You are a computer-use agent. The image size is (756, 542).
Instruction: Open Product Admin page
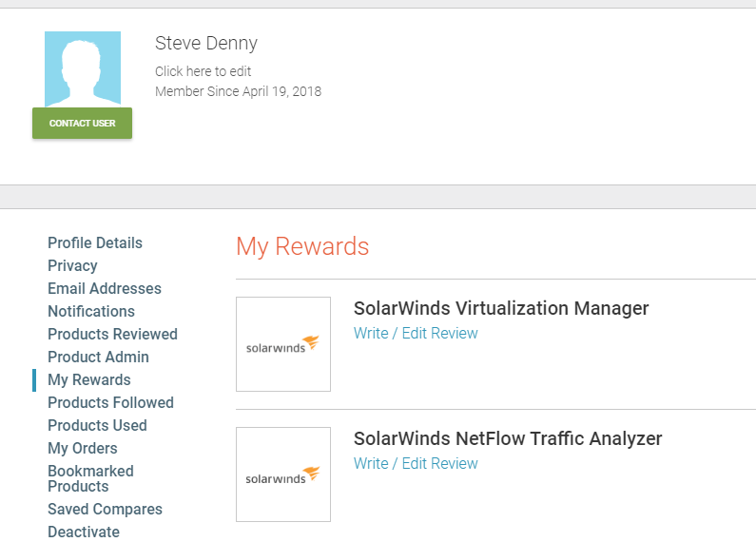(x=98, y=358)
